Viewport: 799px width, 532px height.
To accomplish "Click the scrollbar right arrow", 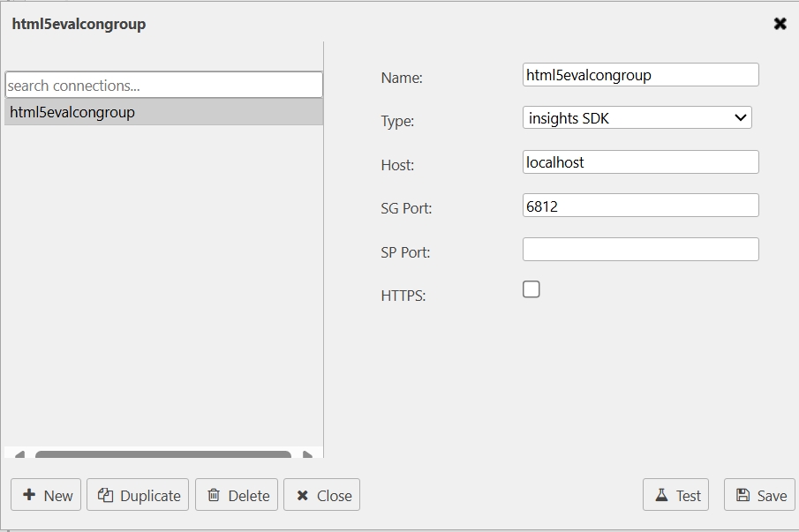I will coord(307,454).
